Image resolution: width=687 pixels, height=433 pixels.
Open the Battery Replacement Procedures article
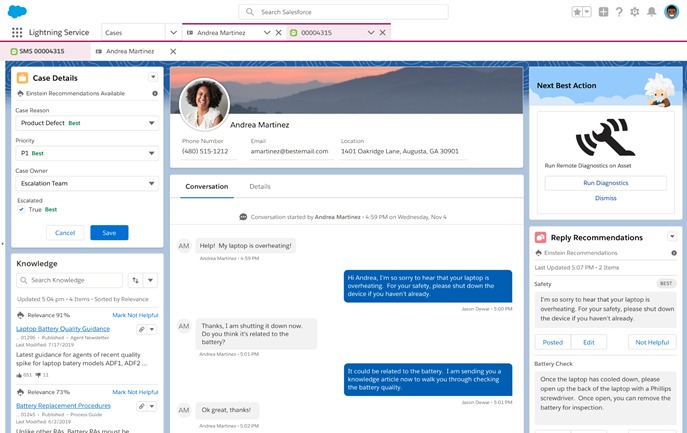[x=64, y=406]
